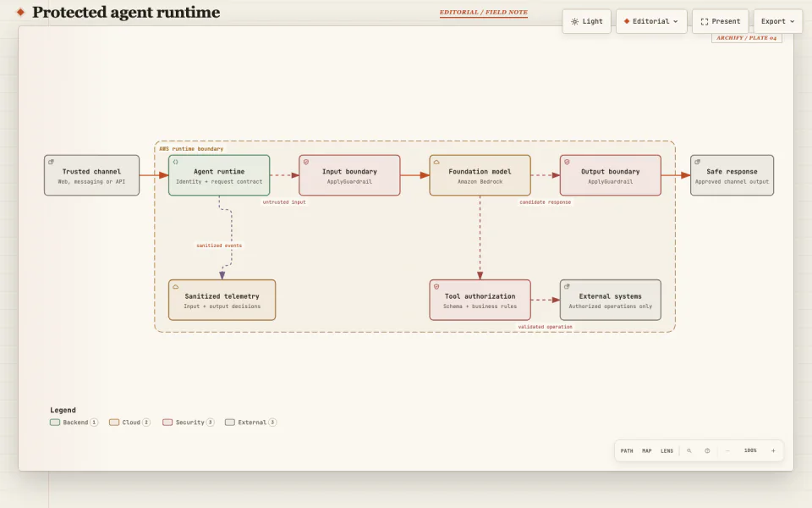Viewport: 812px width, 508px height.
Task: Click the chevron on the Editorial button
Action: click(x=675, y=22)
